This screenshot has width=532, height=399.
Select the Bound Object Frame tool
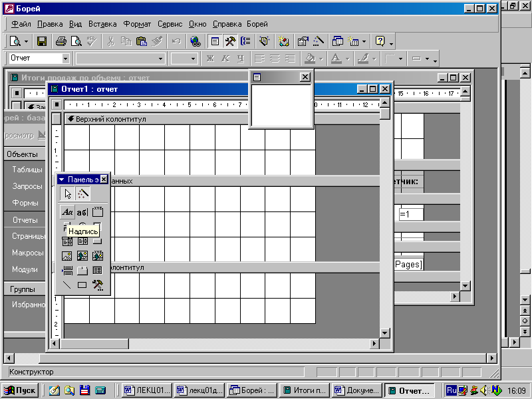coord(98,256)
